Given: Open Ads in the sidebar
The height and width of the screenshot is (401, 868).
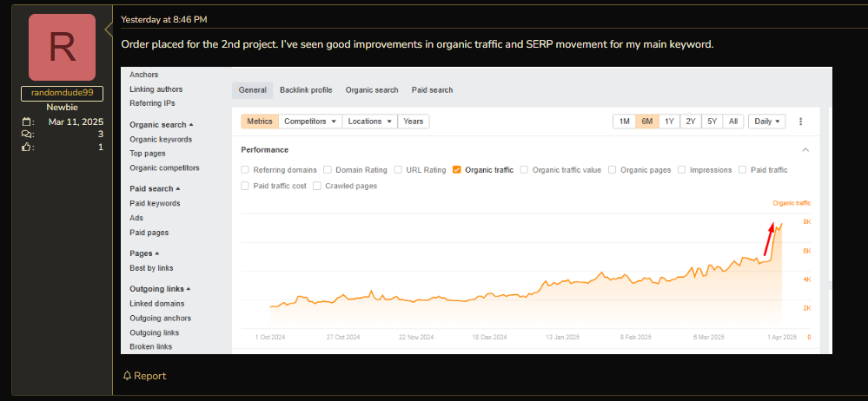Looking at the screenshot, I should tap(136, 218).
